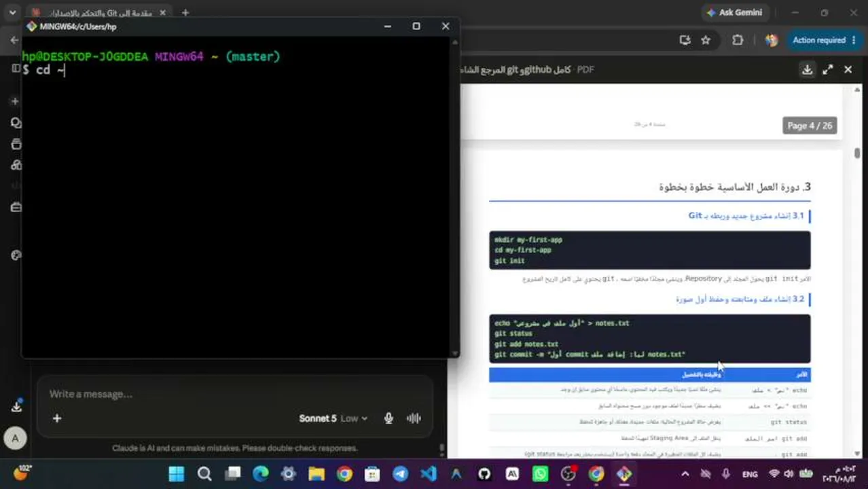
Task: Click 'mkdir my-first-app' in the code block
Action: 528,240
